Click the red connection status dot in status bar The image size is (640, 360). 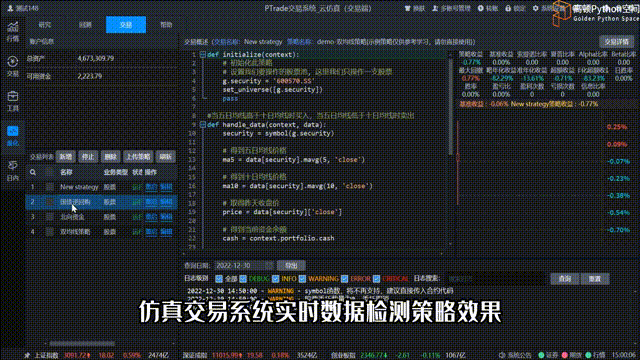click(565, 356)
